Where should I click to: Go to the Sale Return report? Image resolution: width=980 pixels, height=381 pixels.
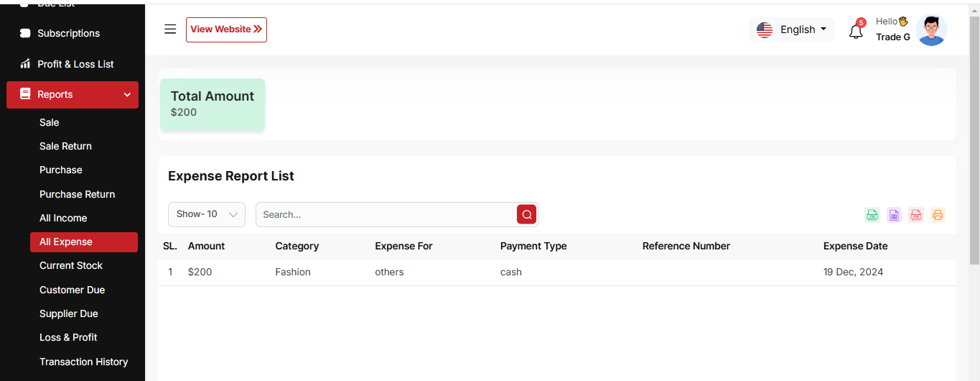coord(65,146)
